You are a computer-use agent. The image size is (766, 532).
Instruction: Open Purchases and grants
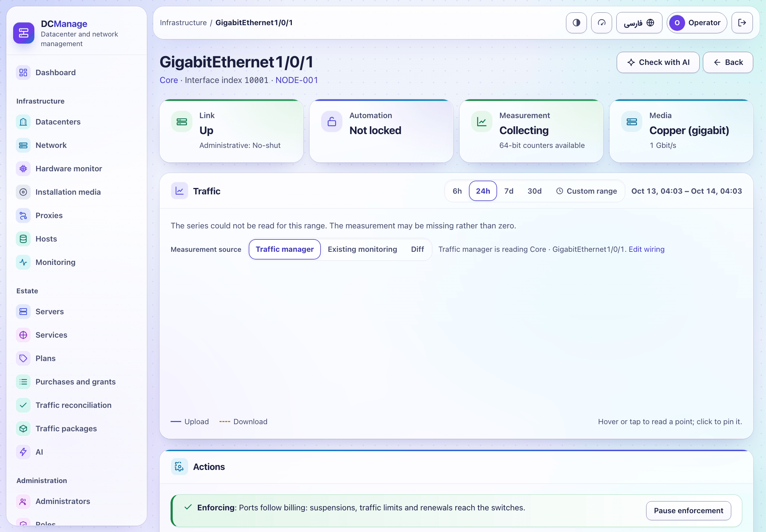pyautogui.click(x=77, y=382)
